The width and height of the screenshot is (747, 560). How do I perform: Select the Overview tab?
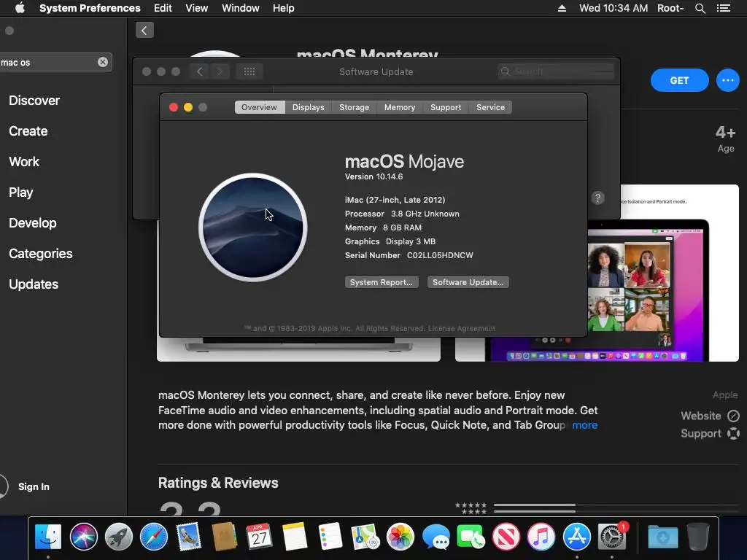click(x=259, y=107)
